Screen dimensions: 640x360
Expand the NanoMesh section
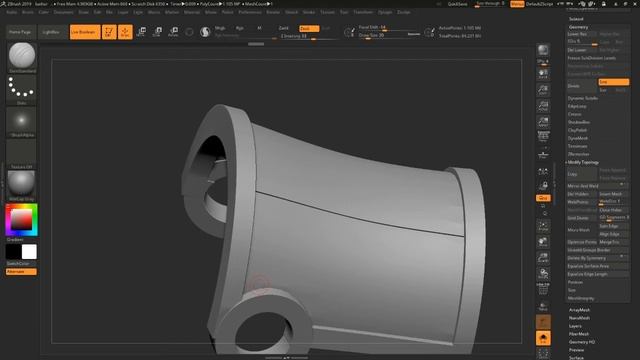(579, 318)
